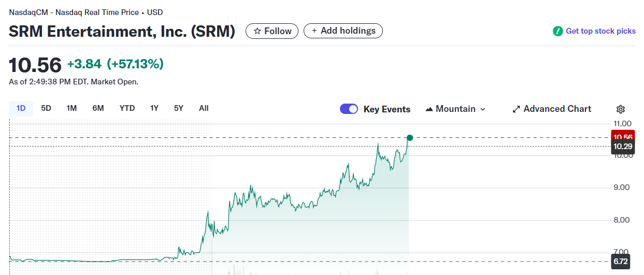644x275 pixels.
Task: Click the 9.00 y-axis label
Action: [621, 187]
